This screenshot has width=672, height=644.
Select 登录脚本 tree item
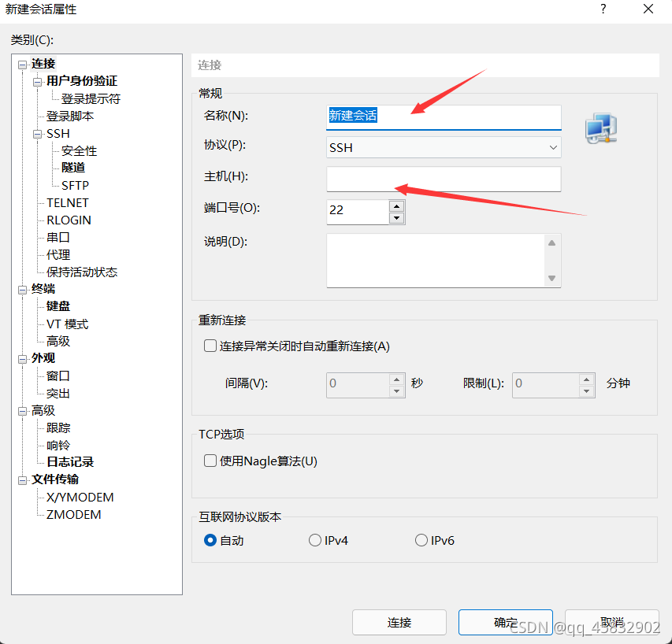coord(70,116)
